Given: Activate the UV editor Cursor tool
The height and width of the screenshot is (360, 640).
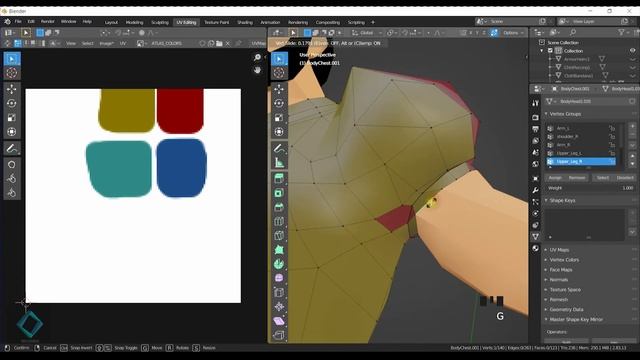Looking at the screenshot, I should pyautogui.click(x=11, y=73).
